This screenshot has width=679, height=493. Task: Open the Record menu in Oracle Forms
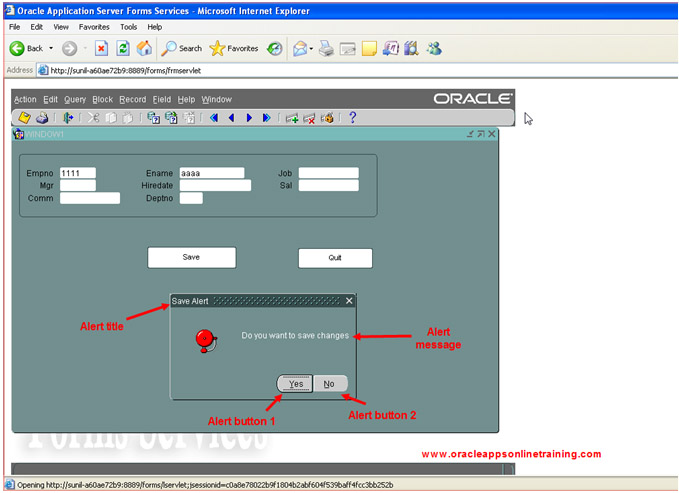click(132, 99)
